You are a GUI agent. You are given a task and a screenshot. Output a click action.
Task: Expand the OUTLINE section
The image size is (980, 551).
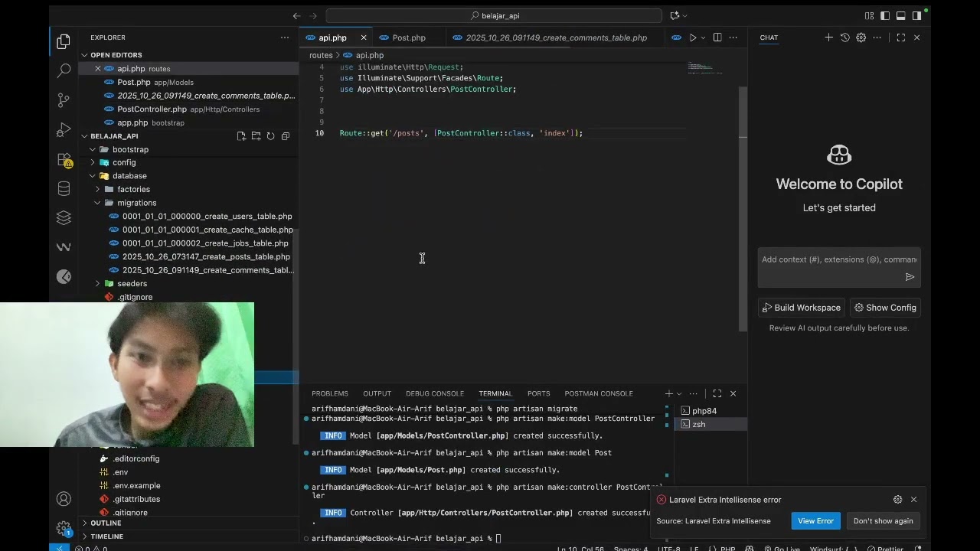pyautogui.click(x=106, y=523)
